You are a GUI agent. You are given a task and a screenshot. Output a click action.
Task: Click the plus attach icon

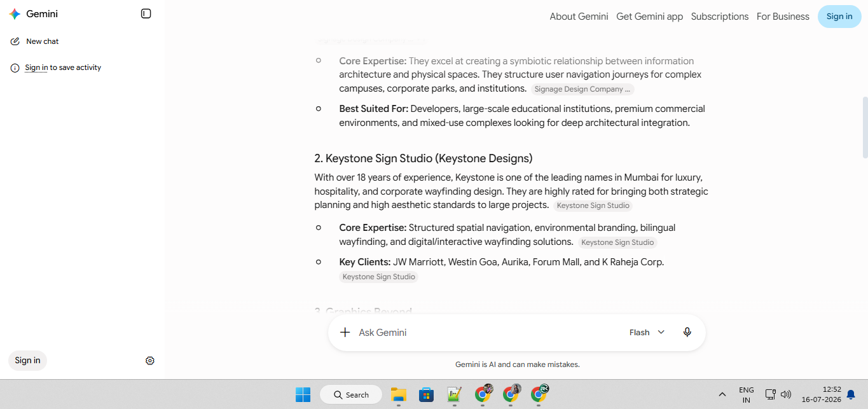(345, 332)
